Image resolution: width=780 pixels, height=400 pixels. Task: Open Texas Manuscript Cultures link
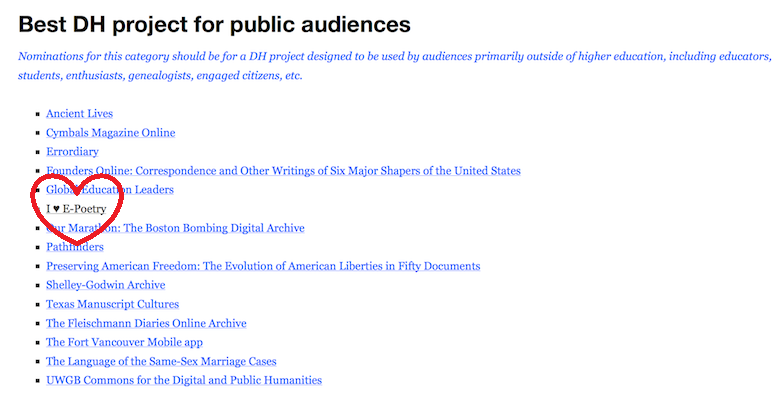coord(112,304)
